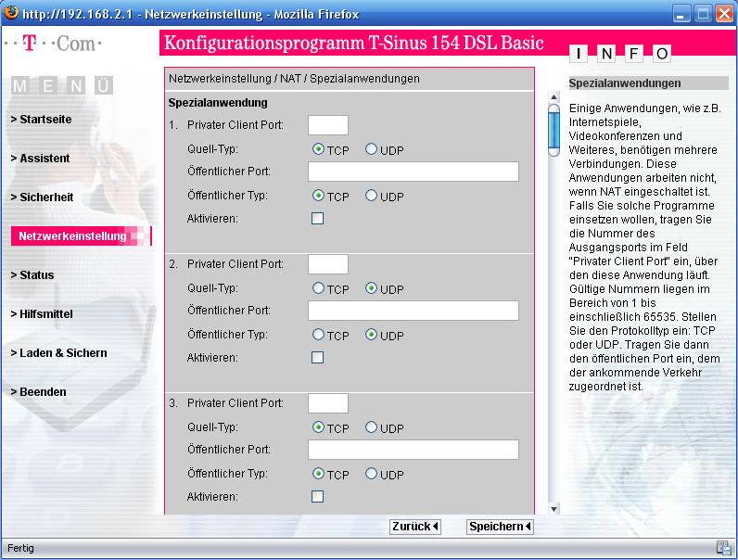Click the Zurück button

pyautogui.click(x=415, y=527)
